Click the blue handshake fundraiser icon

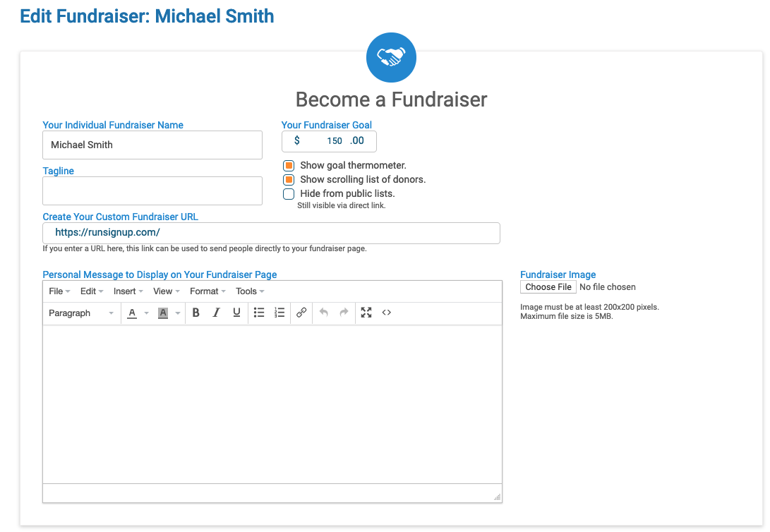[391, 57]
